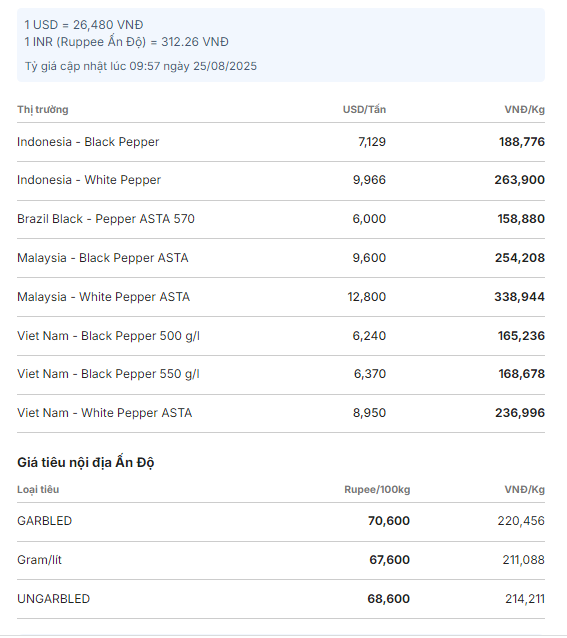The image size is (567, 638).
Task: Click the Malaysia - White Pepper ASTA label
Action: (103, 297)
